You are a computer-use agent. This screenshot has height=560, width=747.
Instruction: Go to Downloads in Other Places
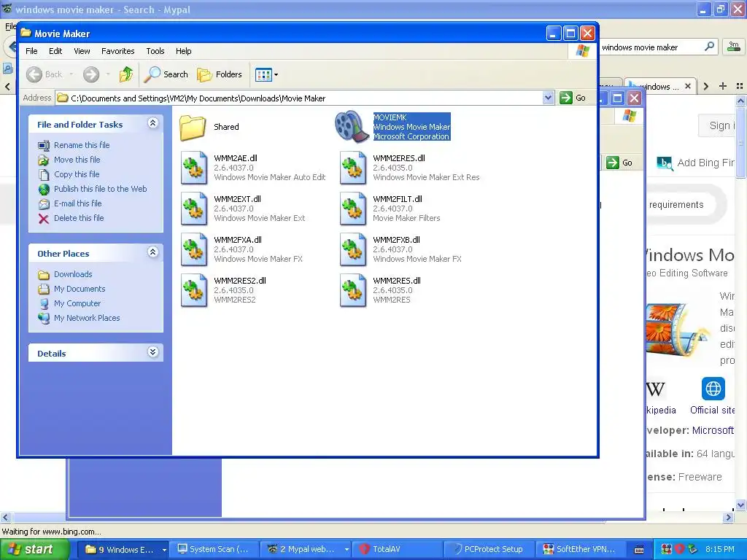click(73, 274)
